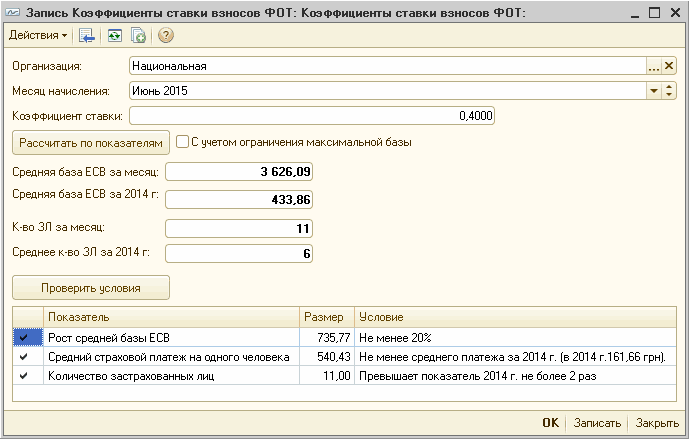This screenshot has width=689, height=439.
Task: Click the Рассчитать по показателям button
Action: [x=91, y=143]
